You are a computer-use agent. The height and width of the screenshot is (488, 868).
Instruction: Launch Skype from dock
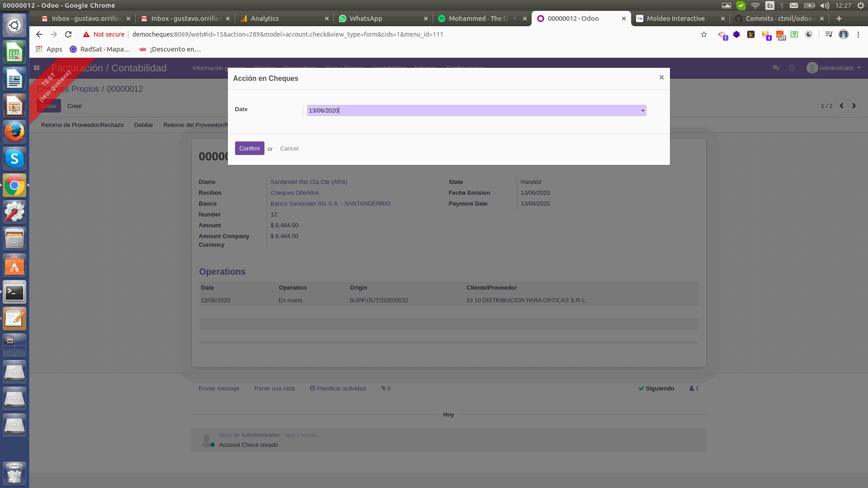click(14, 159)
